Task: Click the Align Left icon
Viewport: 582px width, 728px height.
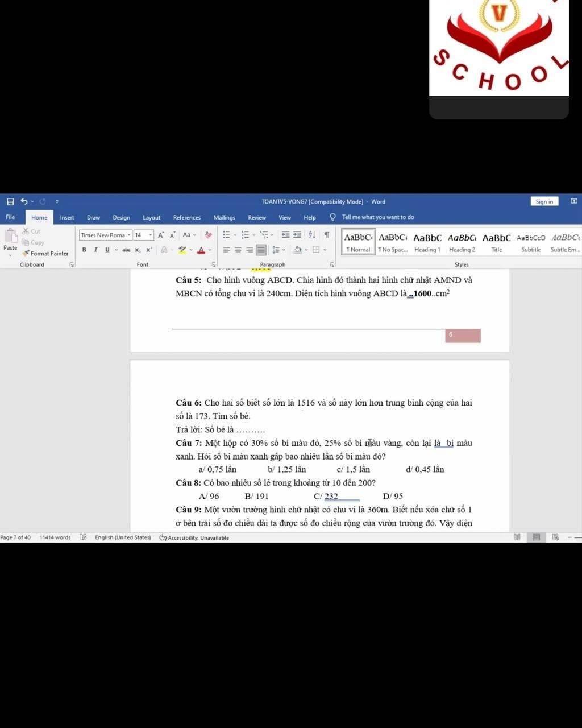Action: 226,250
